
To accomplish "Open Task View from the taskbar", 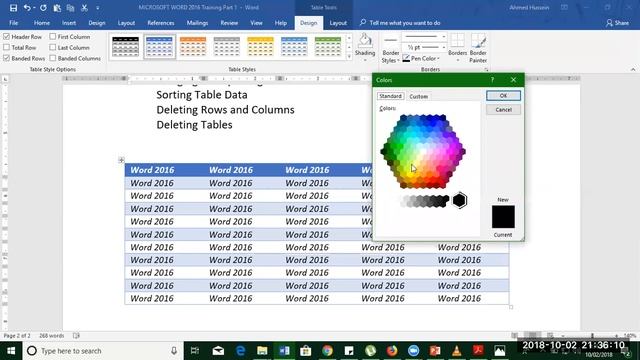I will [195, 351].
